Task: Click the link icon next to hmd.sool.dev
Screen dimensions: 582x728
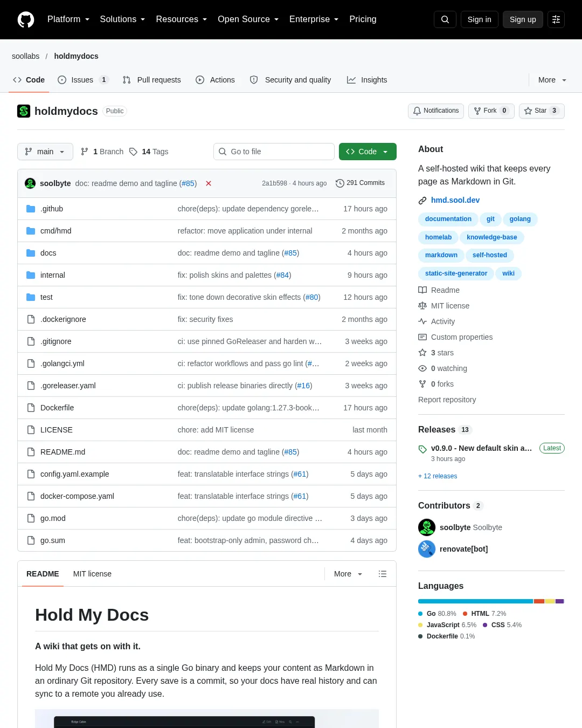Action: click(422, 201)
